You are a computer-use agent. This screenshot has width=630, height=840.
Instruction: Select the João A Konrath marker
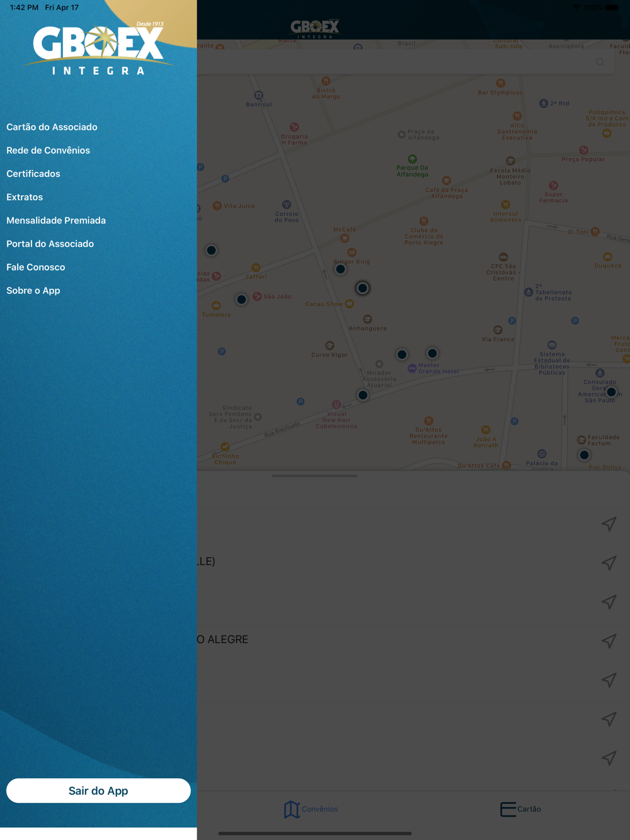[486, 430]
